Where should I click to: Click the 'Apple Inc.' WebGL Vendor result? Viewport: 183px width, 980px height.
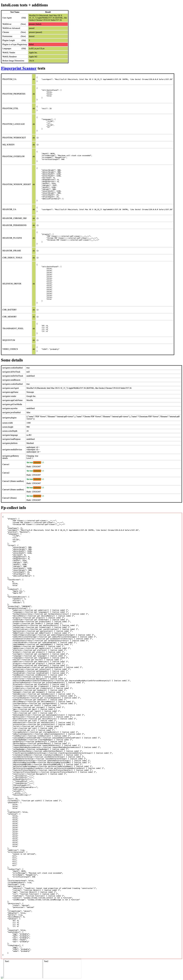click(x=48, y=53)
